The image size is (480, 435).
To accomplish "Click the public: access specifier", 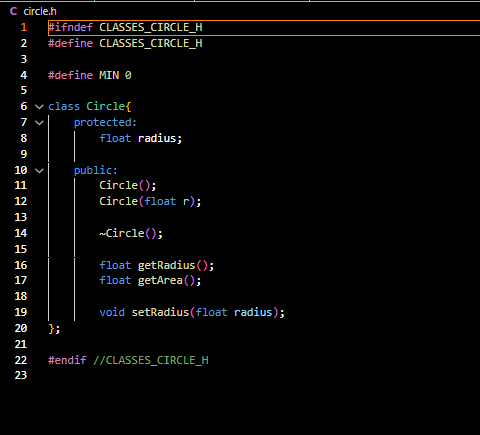I will [96, 171].
